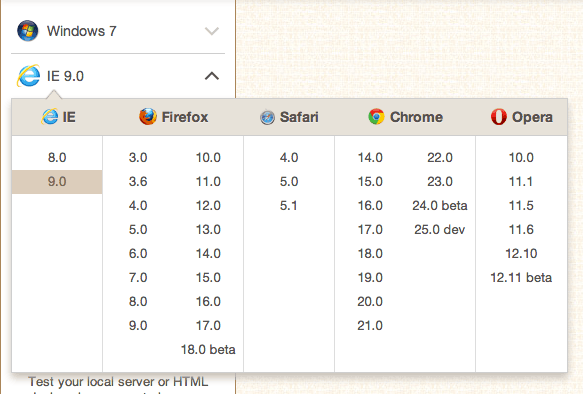Pick Opera version 11.6
This screenshot has height=394, width=583.
(521, 230)
